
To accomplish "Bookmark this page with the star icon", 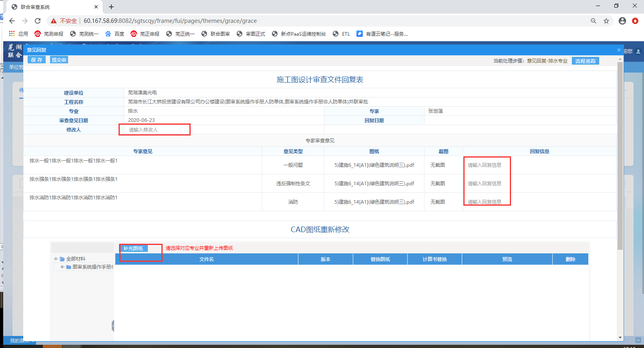I will (606, 21).
